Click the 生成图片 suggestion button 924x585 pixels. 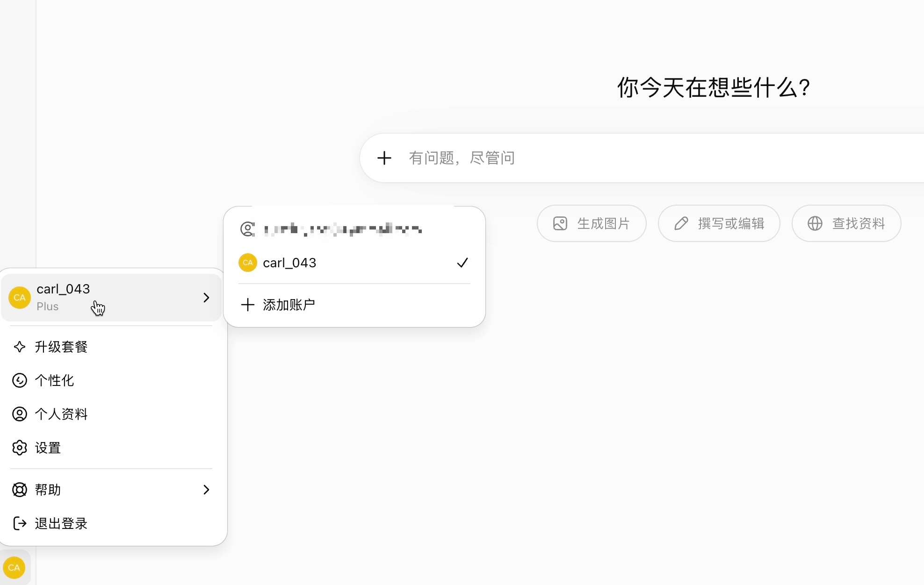(592, 223)
